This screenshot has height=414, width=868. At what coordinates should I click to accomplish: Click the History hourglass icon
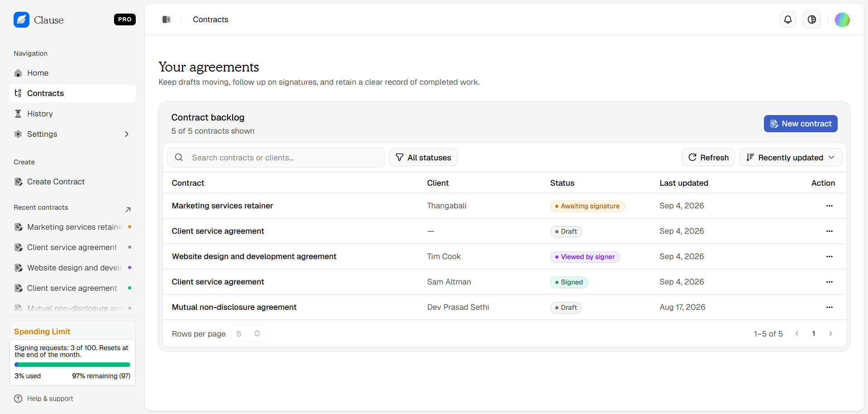(18, 114)
